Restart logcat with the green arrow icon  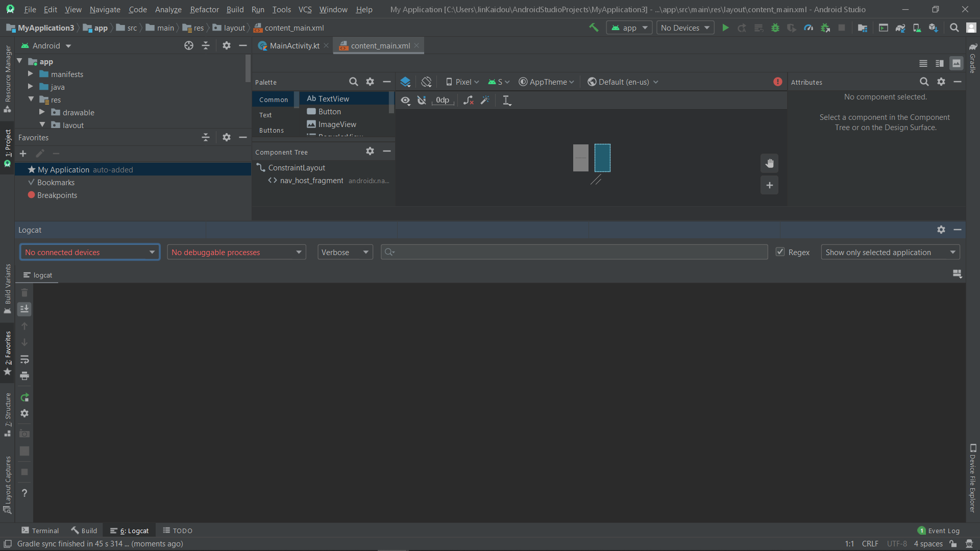(24, 397)
